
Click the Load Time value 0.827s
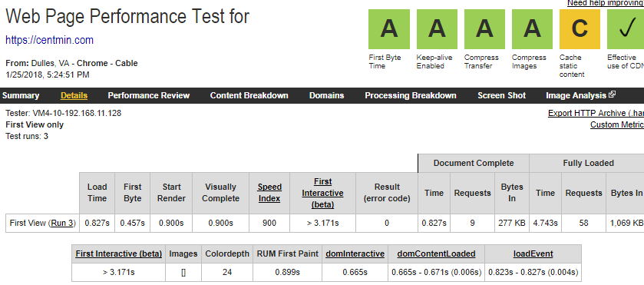[x=97, y=224]
